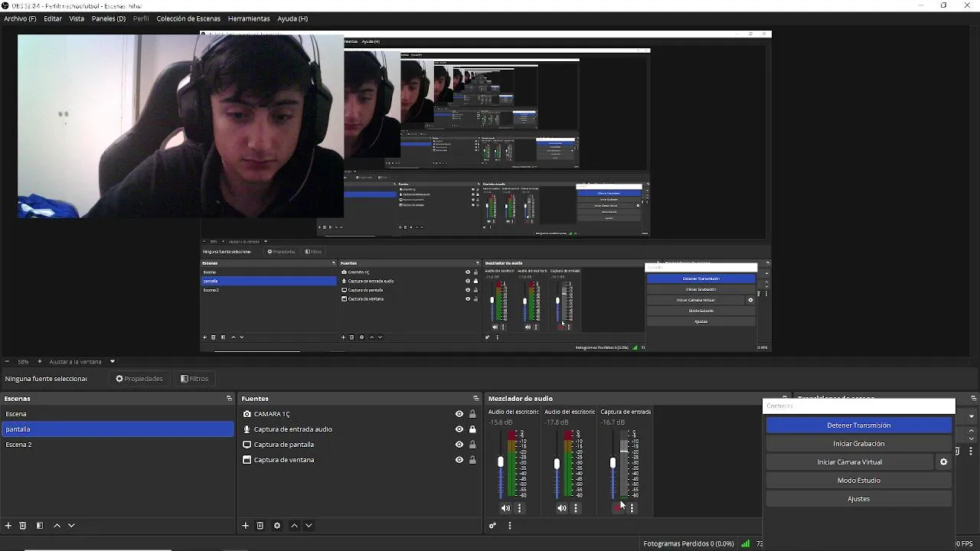Hide the Captura de ventana source

pos(459,460)
